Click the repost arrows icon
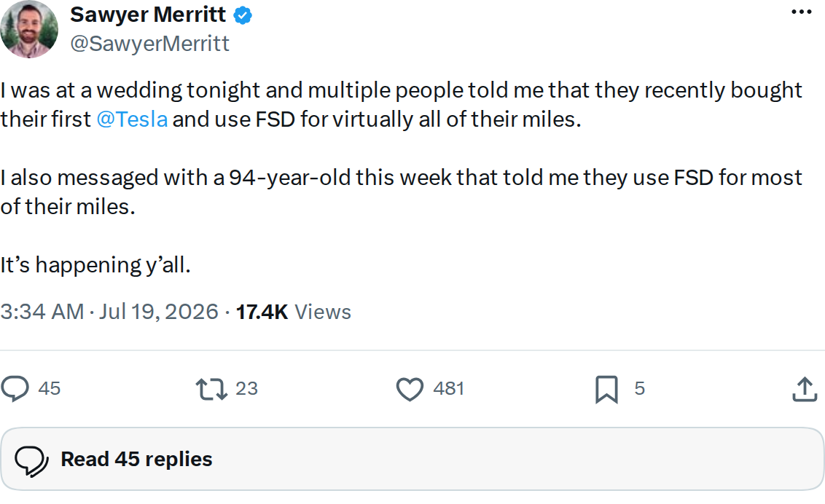Image resolution: width=825 pixels, height=504 pixels. tap(211, 390)
